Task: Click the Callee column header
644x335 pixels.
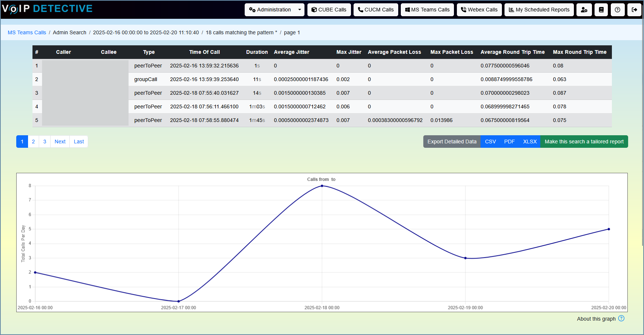Action: (x=109, y=52)
